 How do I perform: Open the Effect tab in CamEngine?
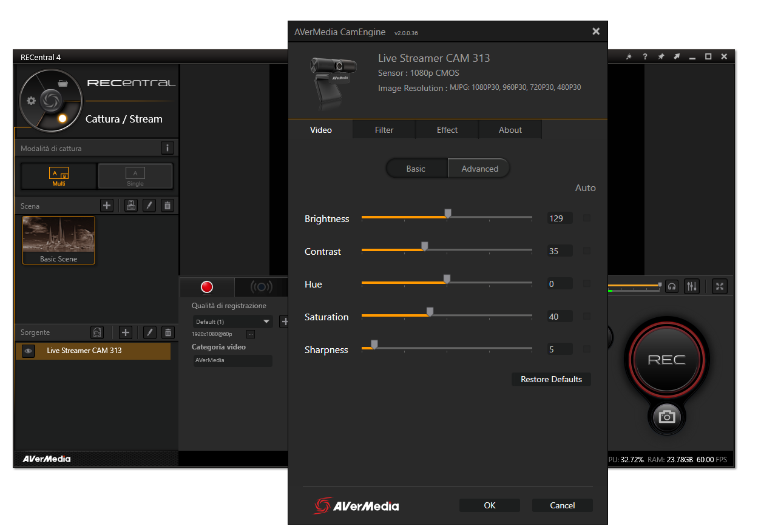tap(447, 130)
